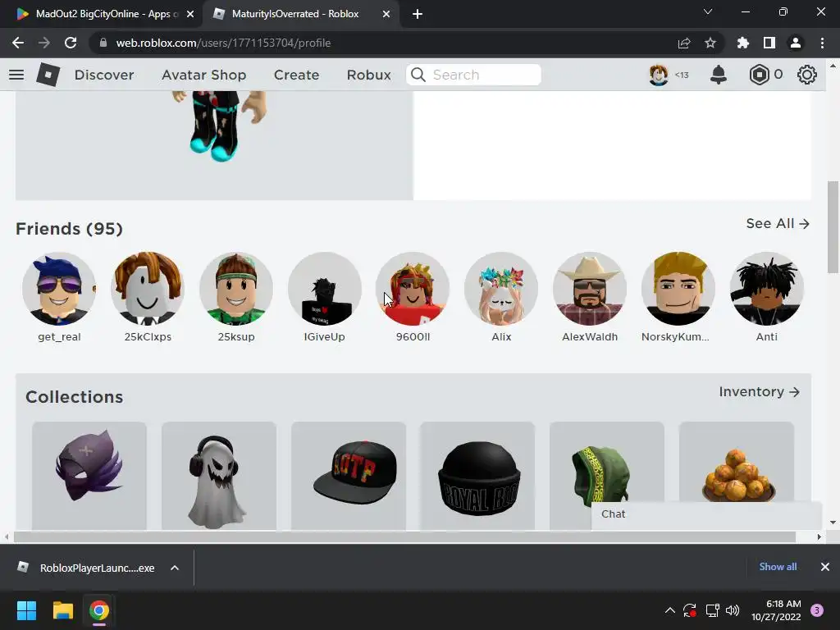Click the search magnifier icon
Viewport: 840px width, 630px height.
click(x=418, y=75)
